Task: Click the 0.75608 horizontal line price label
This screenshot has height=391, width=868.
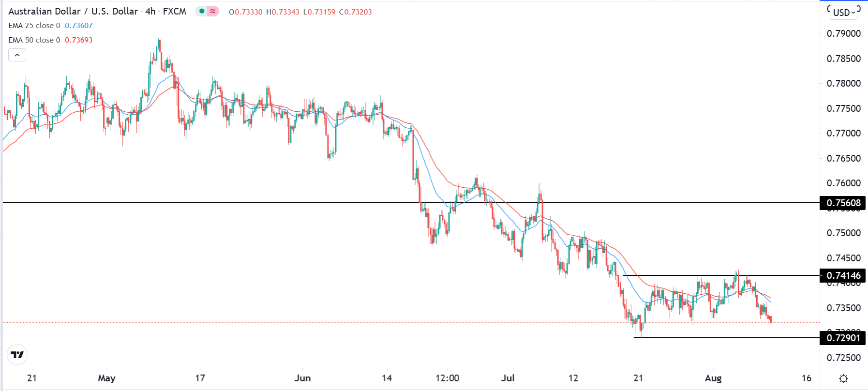Action: (x=843, y=203)
